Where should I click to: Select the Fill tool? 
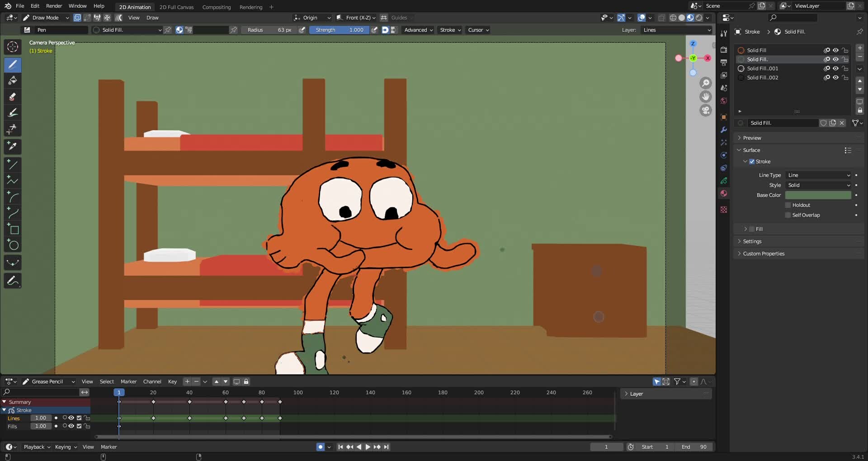(12, 81)
